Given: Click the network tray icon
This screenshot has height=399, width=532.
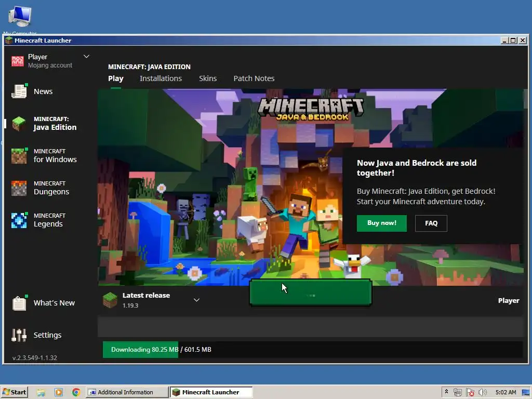Looking at the screenshot, I should coord(457,392).
